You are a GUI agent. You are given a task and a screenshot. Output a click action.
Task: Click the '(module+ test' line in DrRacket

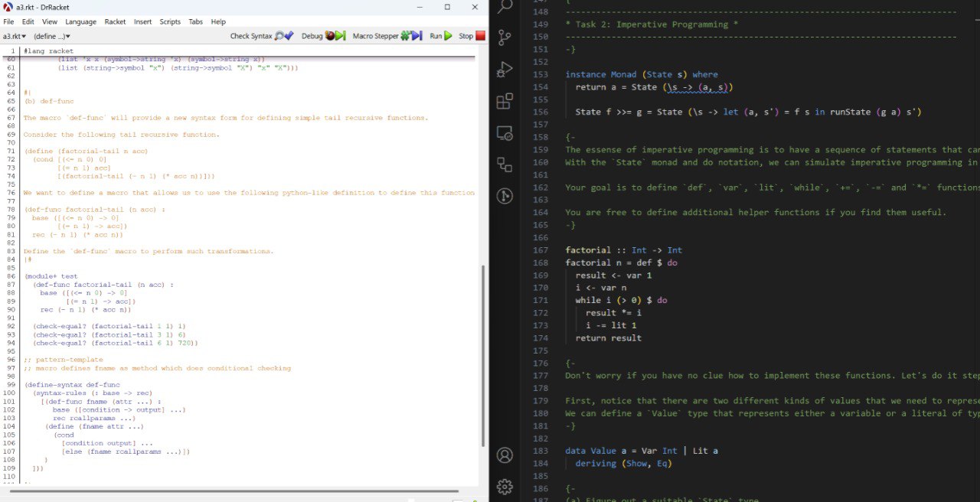click(51, 276)
